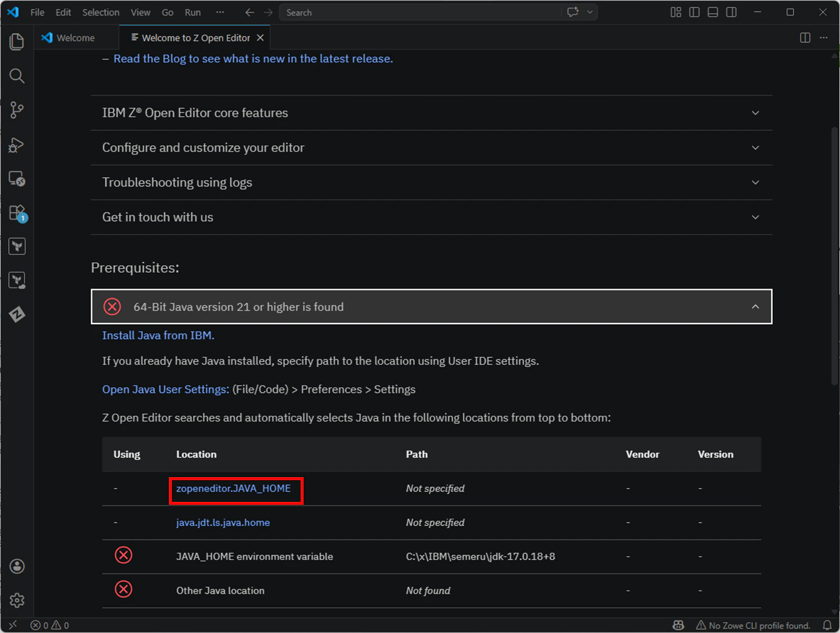Click the path C:\x\IBM\semeru\jdk-17.0.18+8
Viewport: 840px width, 633px height.
coord(480,556)
